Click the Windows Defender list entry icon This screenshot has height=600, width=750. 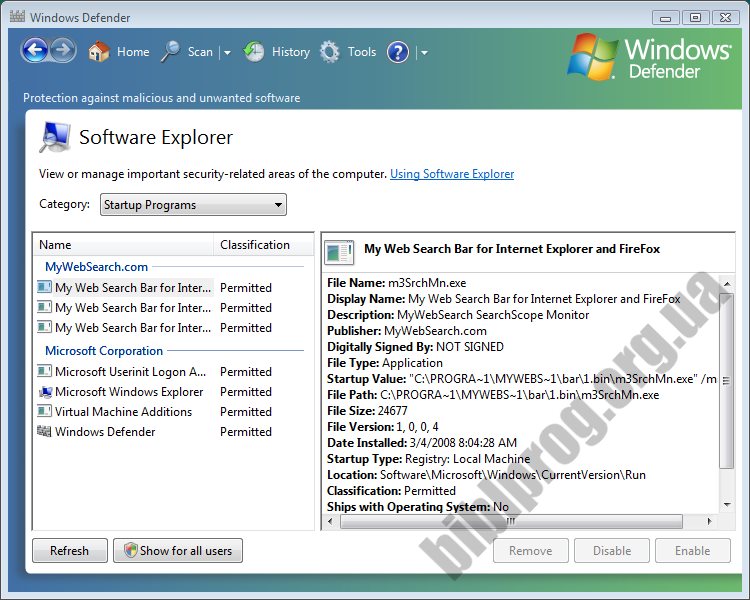click(44, 432)
